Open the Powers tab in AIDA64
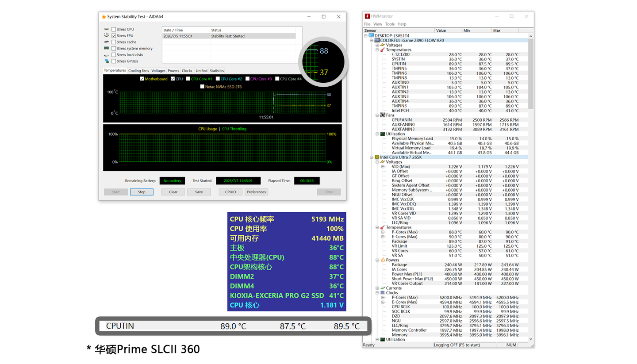The image size is (637, 364). pyautogui.click(x=173, y=71)
